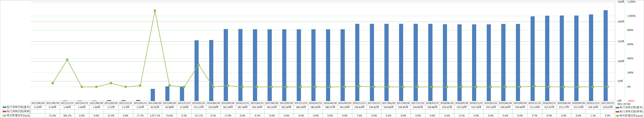Image resolution: width=644 pixels, height=118 pixels.
Task: Click the 52.4% growth rate cell
Action: (111, 116)
